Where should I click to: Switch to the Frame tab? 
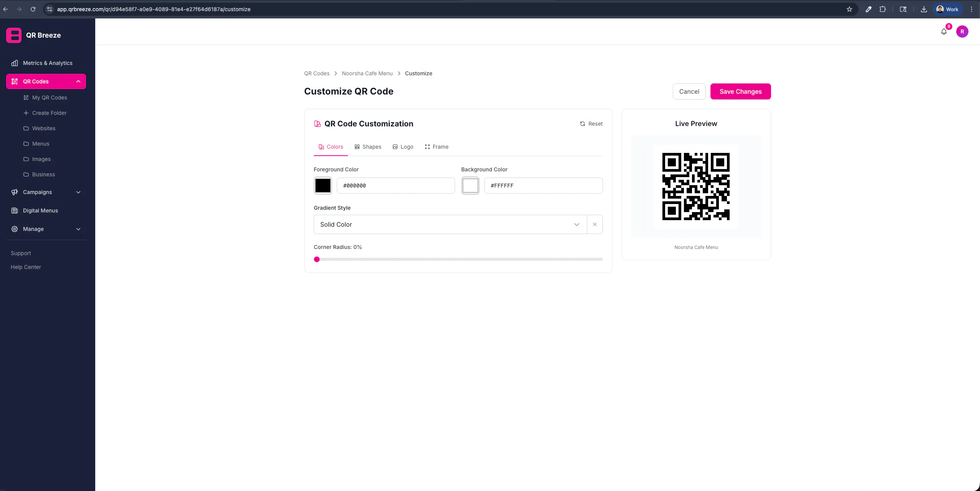[437, 147]
